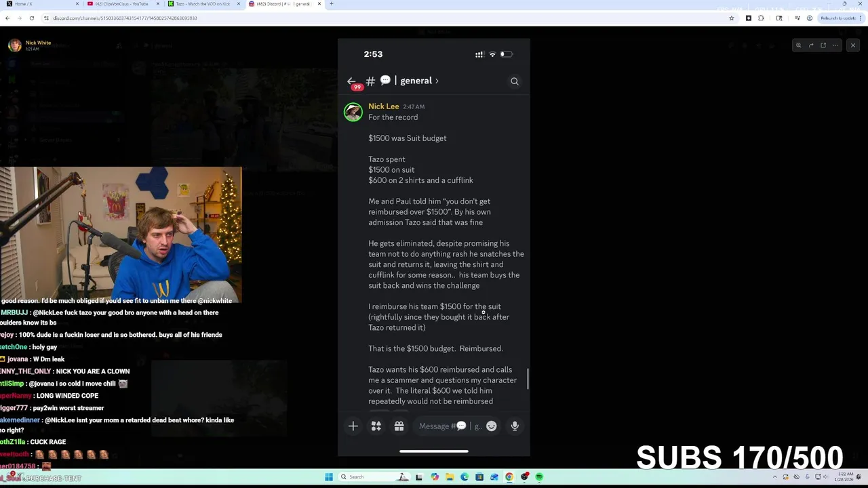This screenshot has width=868, height=488.
Task: Close the Discord image viewer
Action: 853,45
